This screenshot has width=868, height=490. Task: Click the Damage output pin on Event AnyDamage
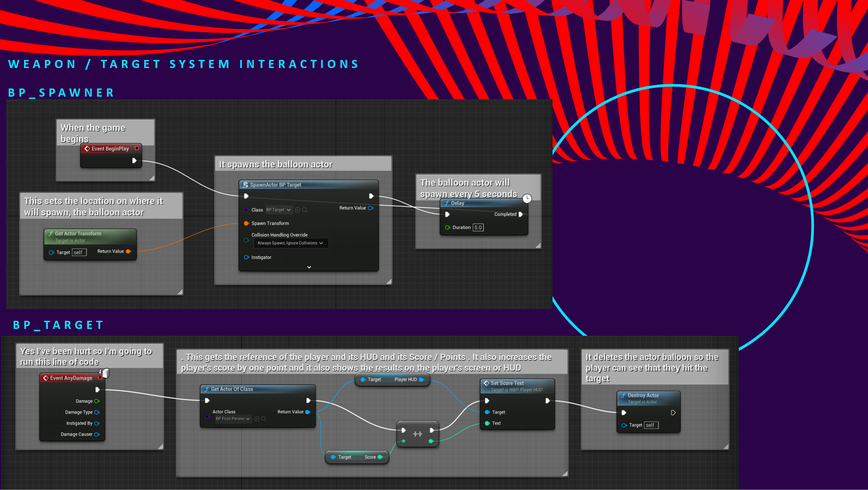[97, 401]
